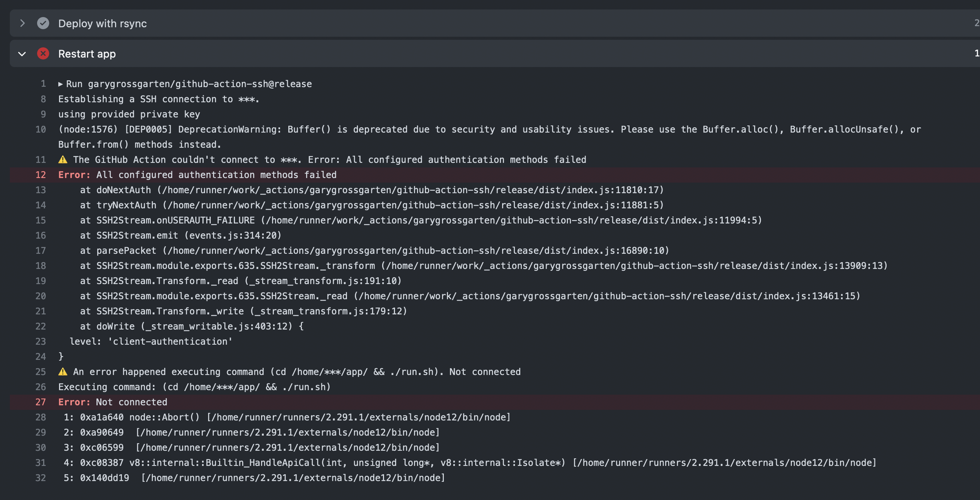Select line number 12 in log

pos(41,175)
